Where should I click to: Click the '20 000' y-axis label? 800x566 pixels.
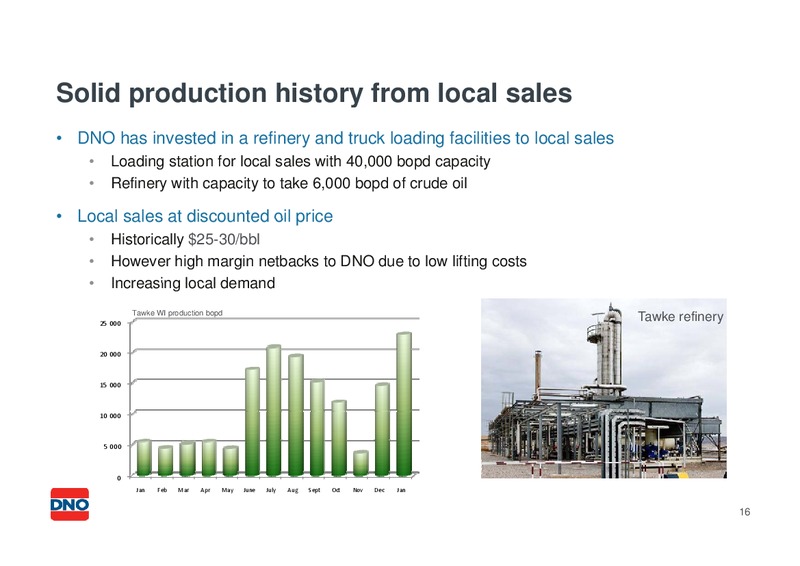tap(111, 354)
